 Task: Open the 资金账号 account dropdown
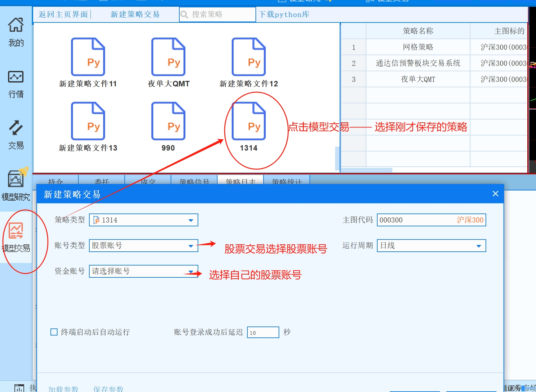(191, 272)
